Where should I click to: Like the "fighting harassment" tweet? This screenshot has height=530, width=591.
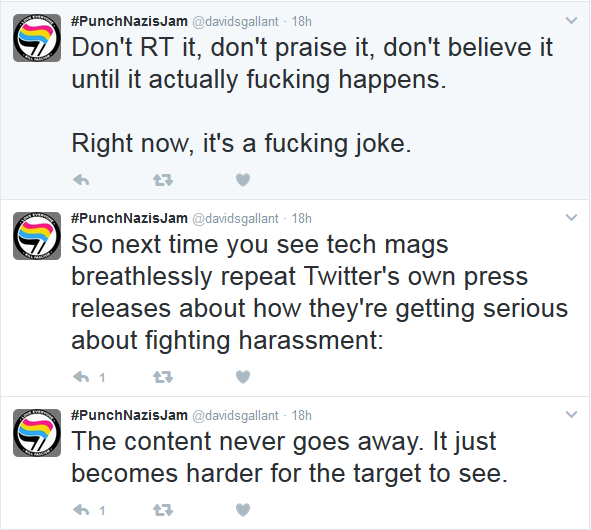pos(243,377)
